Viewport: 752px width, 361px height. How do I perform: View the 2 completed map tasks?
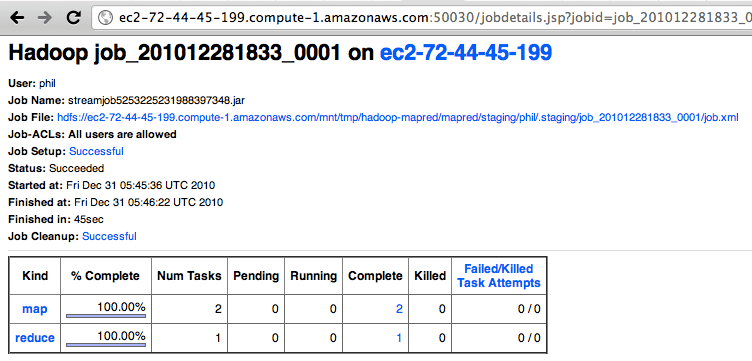pyautogui.click(x=399, y=309)
